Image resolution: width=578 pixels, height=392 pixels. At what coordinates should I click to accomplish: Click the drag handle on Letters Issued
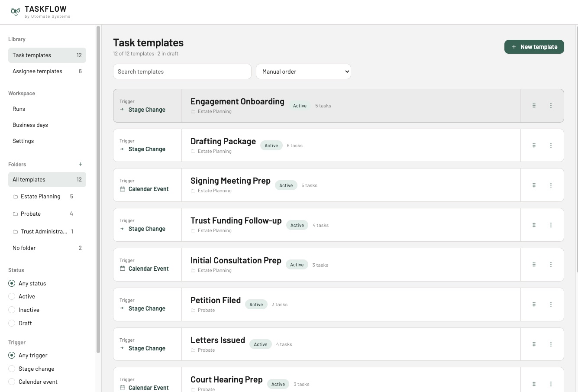pyautogui.click(x=534, y=344)
